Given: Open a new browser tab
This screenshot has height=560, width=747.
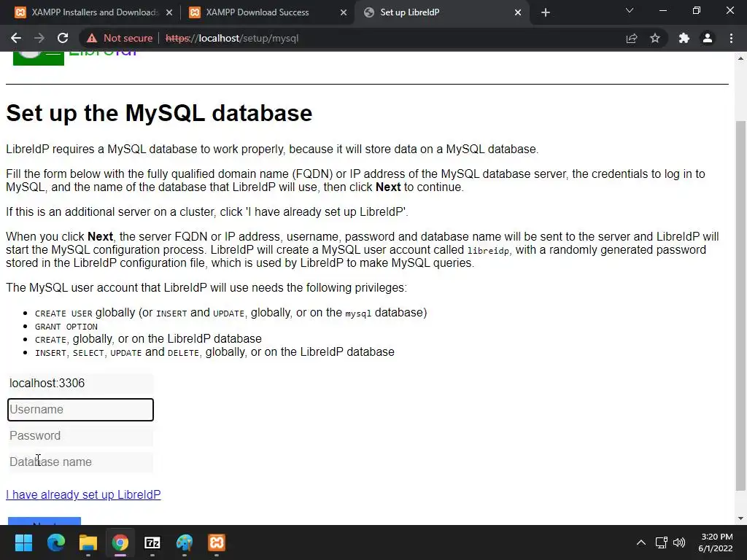Looking at the screenshot, I should [546, 12].
